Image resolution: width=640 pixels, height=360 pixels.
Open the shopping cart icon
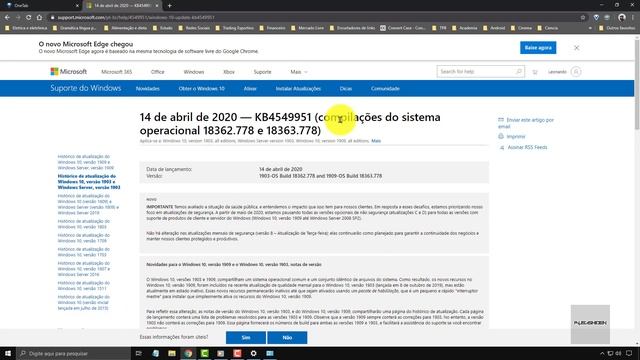[535, 72]
